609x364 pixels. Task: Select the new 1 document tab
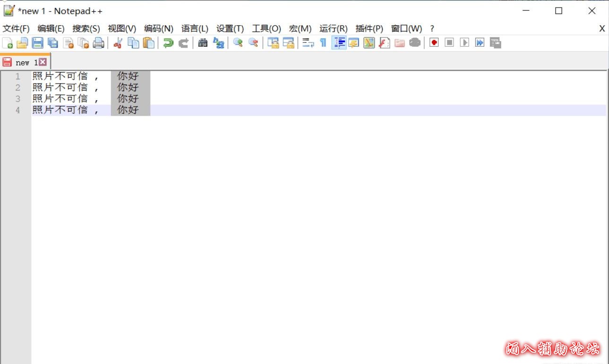(x=23, y=62)
